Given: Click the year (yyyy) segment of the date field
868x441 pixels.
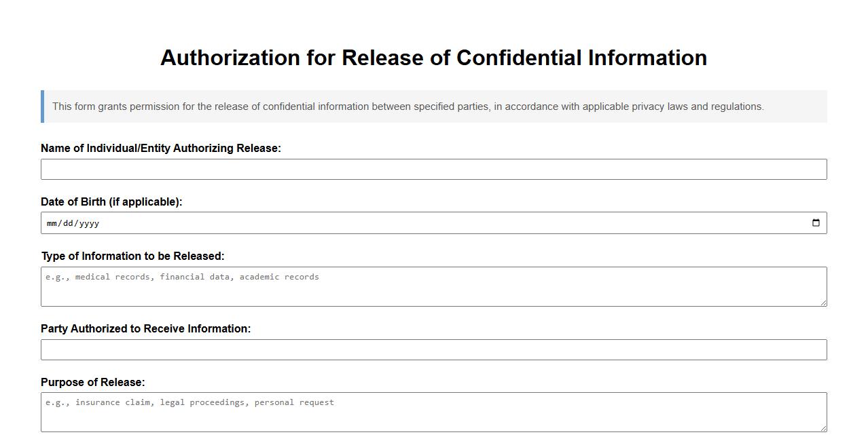Looking at the screenshot, I should point(89,223).
